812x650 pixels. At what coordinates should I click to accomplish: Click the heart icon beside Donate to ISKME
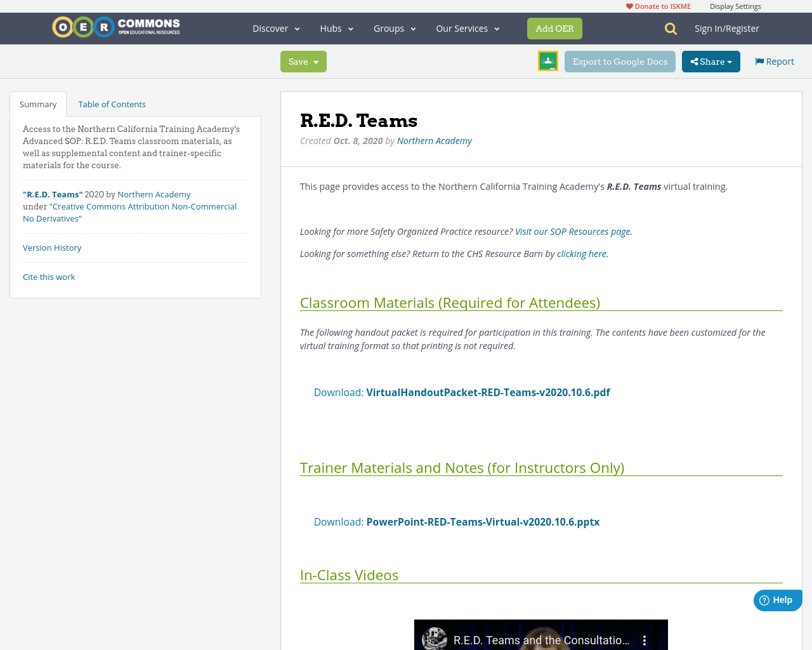629,5
